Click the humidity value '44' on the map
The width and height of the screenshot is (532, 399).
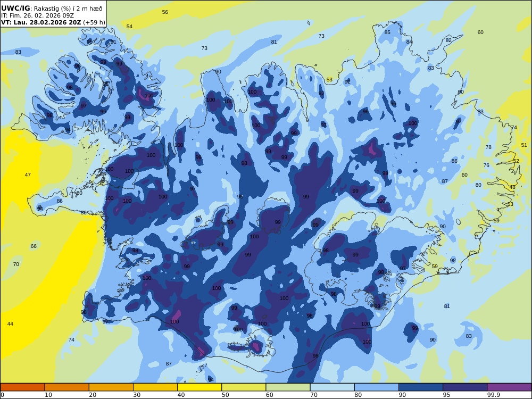[10, 324]
